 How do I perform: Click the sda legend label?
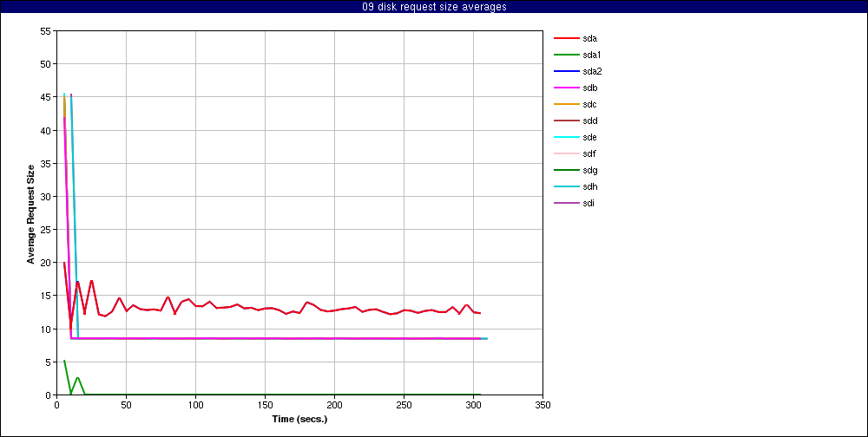pos(589,39)
